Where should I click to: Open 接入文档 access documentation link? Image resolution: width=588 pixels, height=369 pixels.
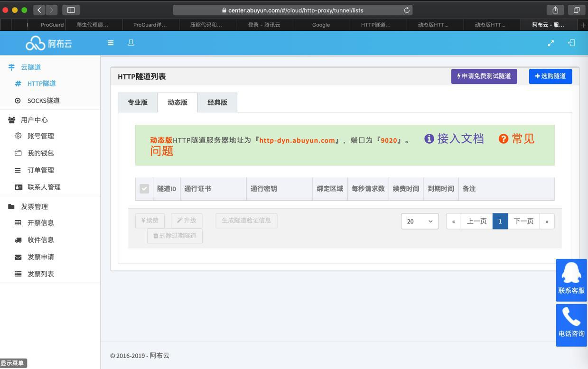pos(454,138)
